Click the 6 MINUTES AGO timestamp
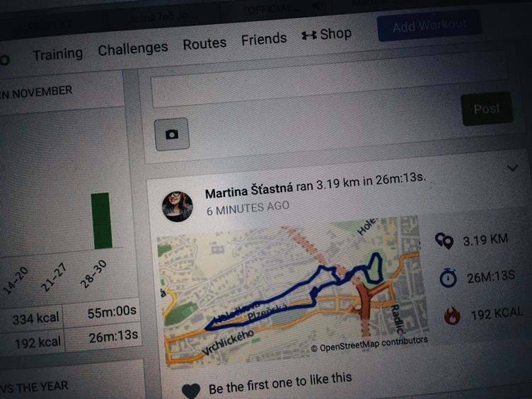The width and height of the screenshot is (532, 399). pyautogui.click(x=248, y=208)
